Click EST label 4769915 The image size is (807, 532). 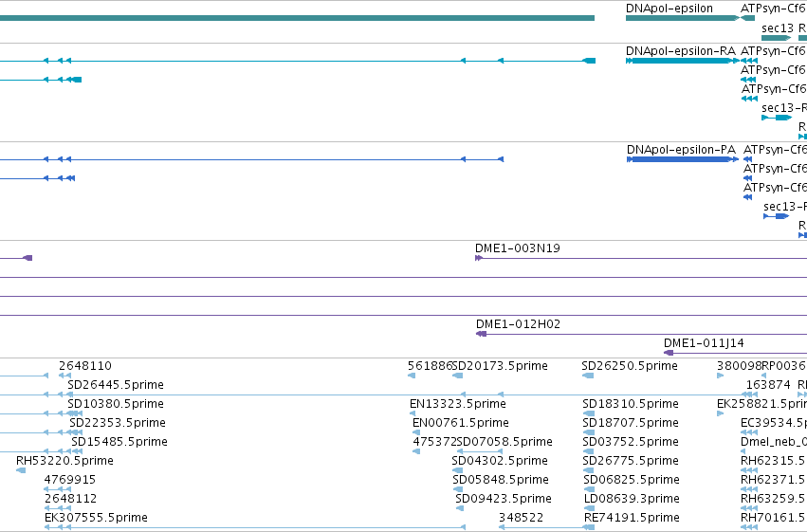70,480
